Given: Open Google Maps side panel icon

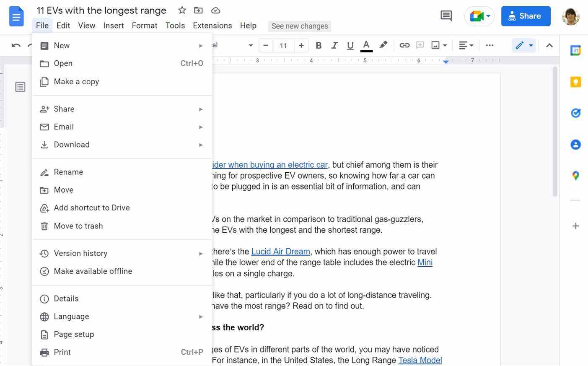Looking at the screenshot, I should pyautogui.click(x=575, y=176).
